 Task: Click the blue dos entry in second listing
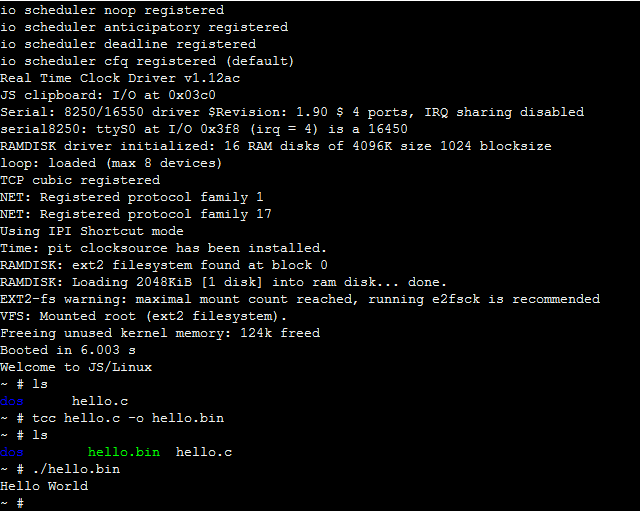coord(12,452)
